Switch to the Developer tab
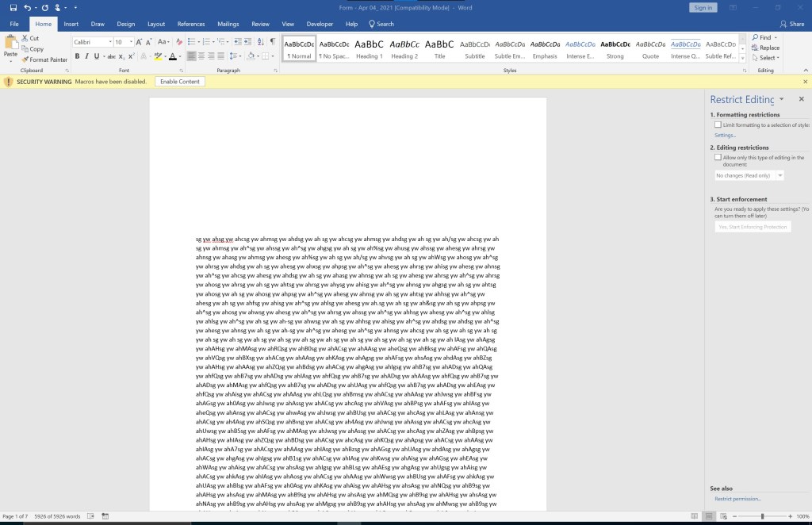This screenshot has height=525, width=812. pyautogui.click(x=320, y=24)
